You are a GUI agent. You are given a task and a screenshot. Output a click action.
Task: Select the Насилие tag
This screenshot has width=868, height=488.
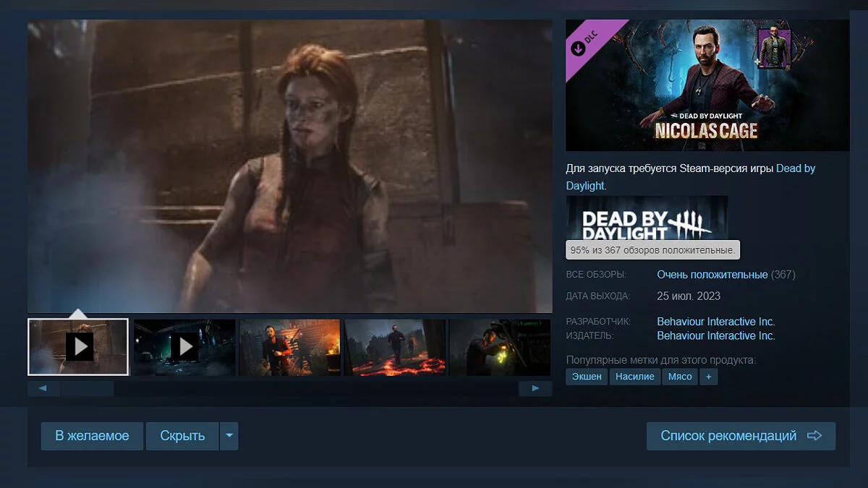click(x=634, y=377)
